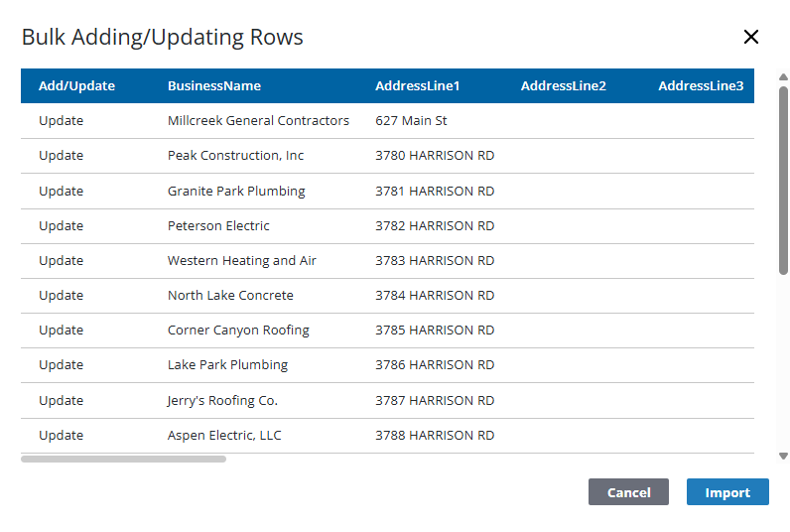Pick the Granite Park Plumbing entry
The height and width of the screenshot is (532, 790).
pyautogui.click(x=236, y=191)
